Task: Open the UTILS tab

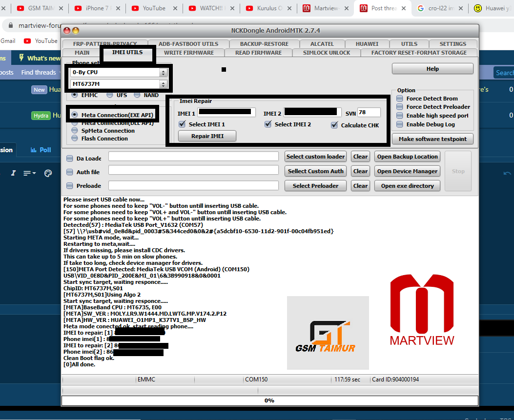Action: pyautogui.click(x=410, y=44)
